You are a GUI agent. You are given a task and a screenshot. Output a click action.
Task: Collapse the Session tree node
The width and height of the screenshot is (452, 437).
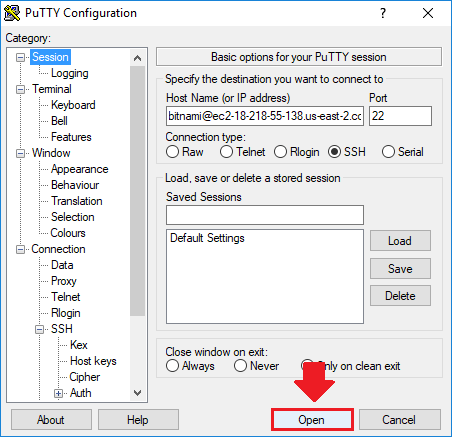[x=20, y=57]
